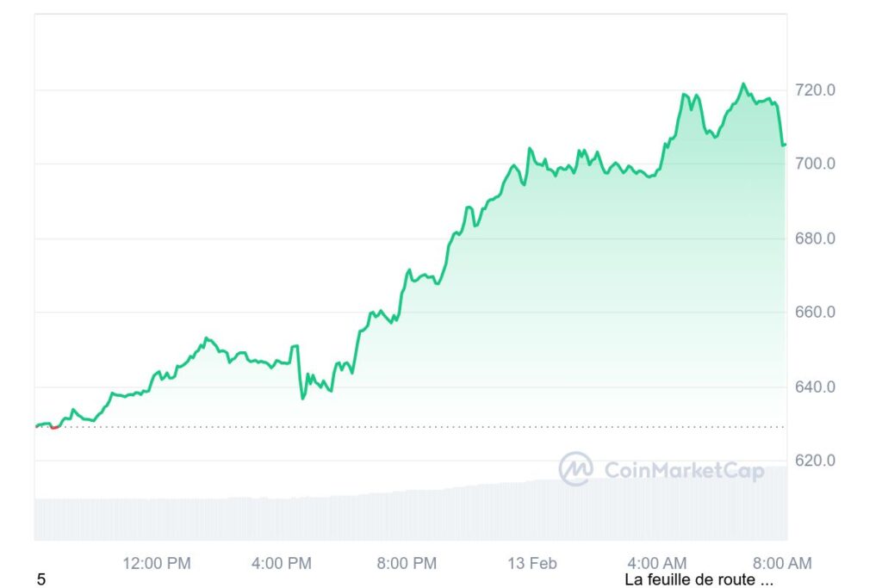This screenshot has width=882, height=588.
Task: Select the 680.0 price axis label
Action: click(814, 238)
